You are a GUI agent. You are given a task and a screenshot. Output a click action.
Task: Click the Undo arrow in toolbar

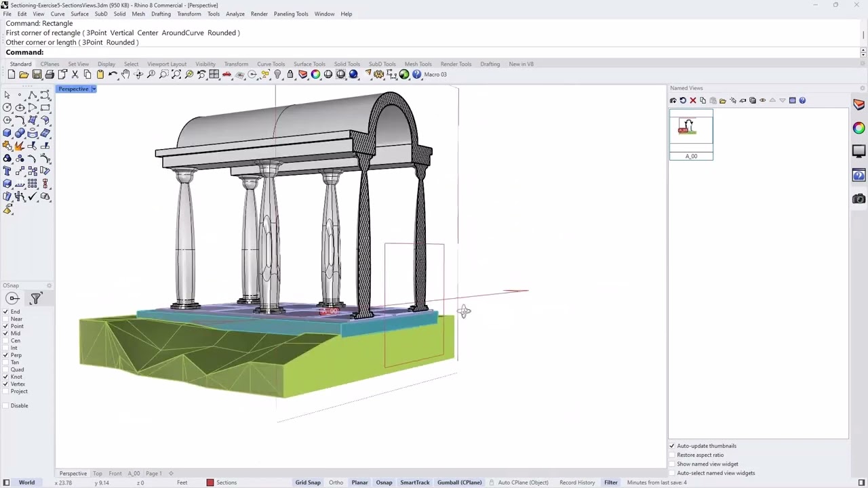113,75
